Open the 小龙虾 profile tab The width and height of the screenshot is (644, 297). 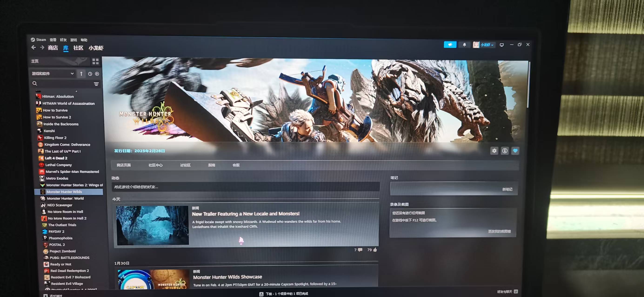tap(96, 48)
